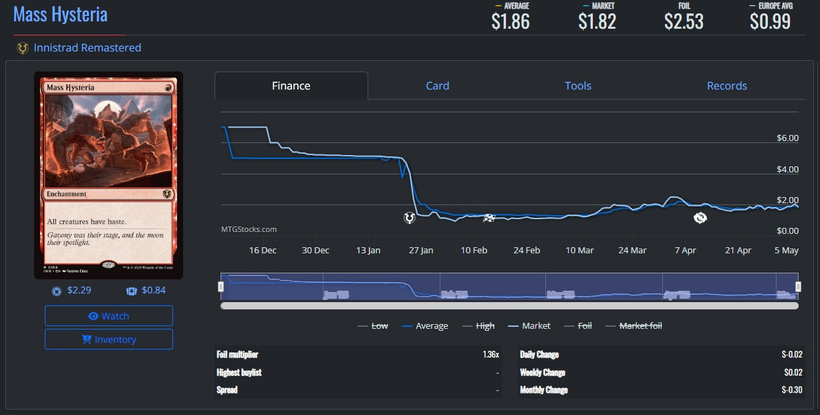The image size is (820, 415).
Task: Click the Watch button
Action: 109,316
